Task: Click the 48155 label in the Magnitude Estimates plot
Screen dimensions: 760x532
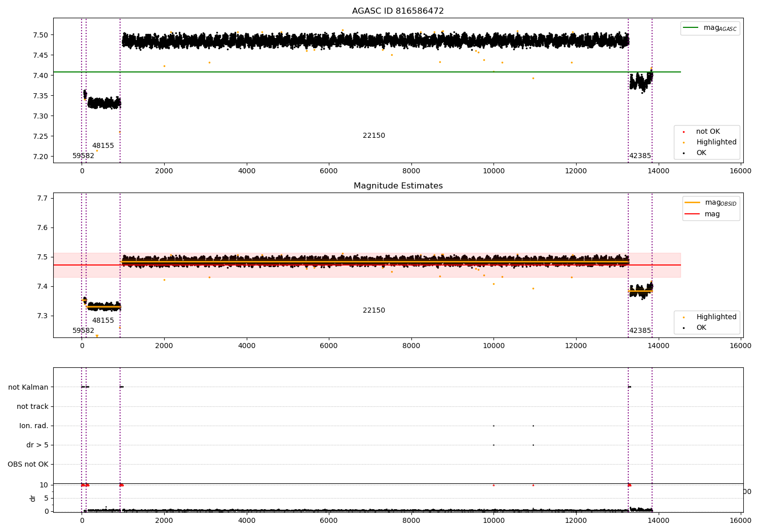Action: [103, 321]
